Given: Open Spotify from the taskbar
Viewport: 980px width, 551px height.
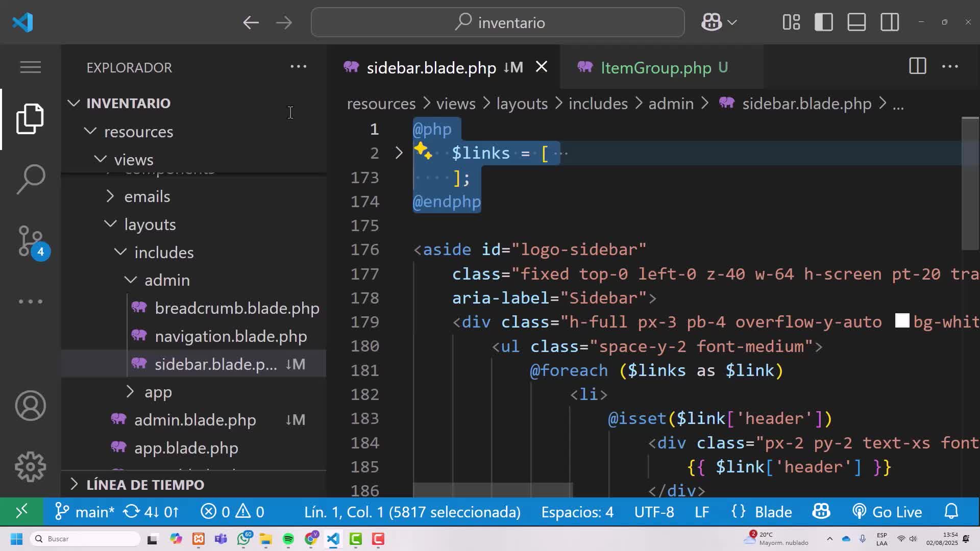Looking at the screenshot, I should pyautogui.click(x=288, y=539).
